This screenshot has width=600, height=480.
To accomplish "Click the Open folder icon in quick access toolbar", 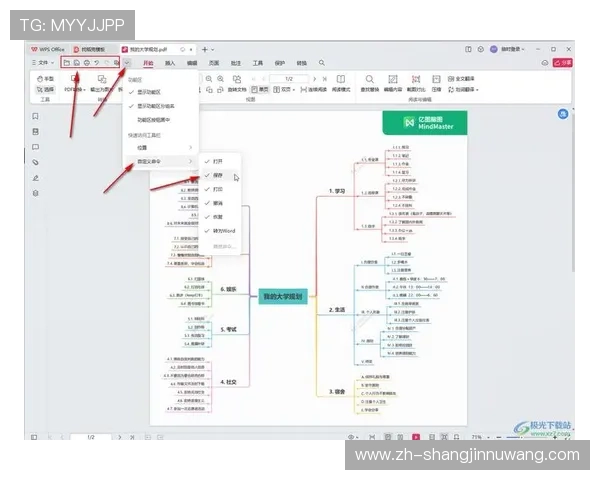I will pos(67,63).
